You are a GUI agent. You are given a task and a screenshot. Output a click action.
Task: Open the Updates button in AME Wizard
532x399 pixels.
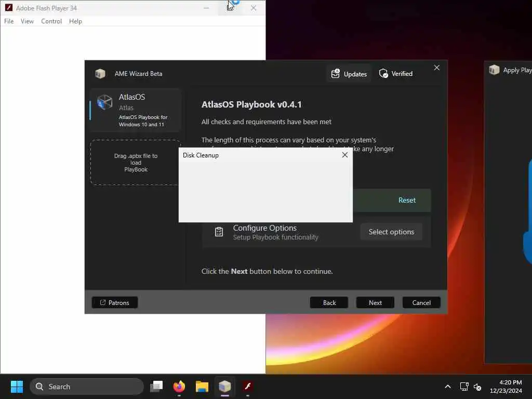[x=349, y=74]
